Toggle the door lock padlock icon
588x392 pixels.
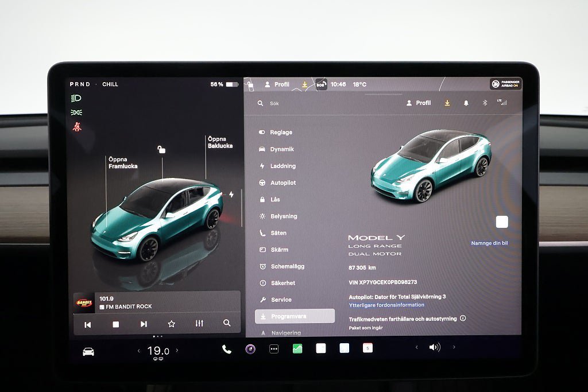(161, 150)
